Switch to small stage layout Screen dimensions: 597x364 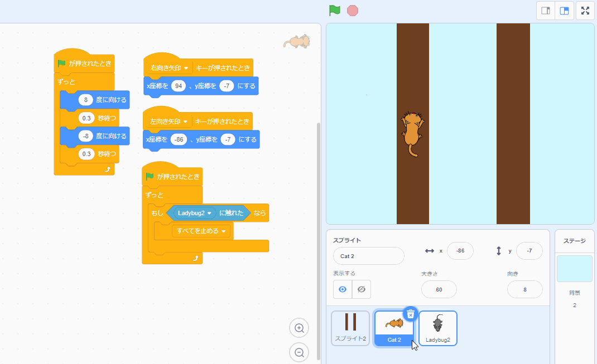tap(546, 11)
